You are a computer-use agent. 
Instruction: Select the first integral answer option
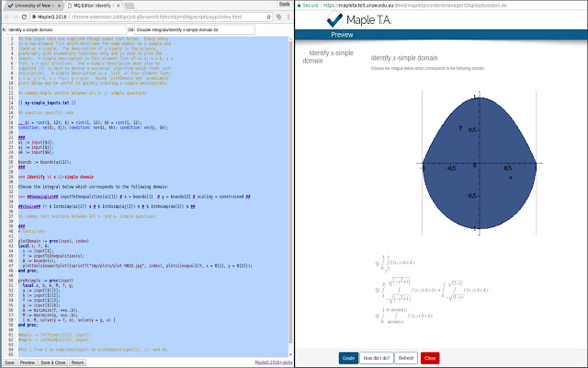[378, 264]
